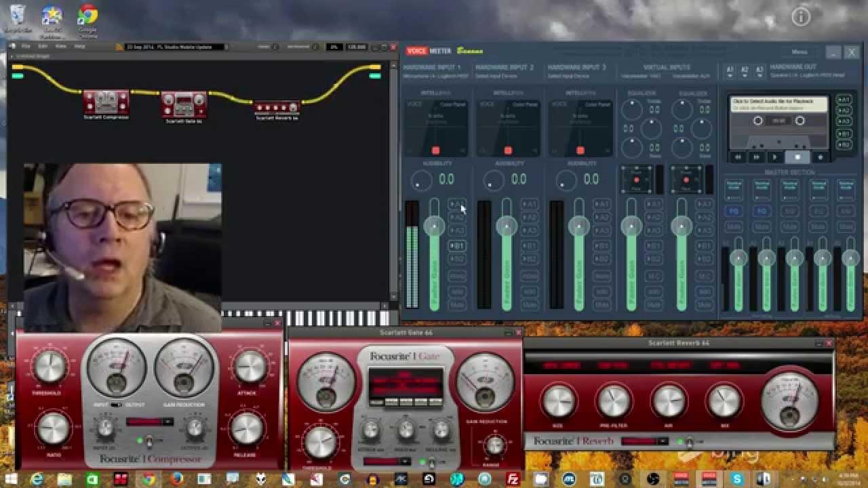Click cassette display to select audio file
Viewport: 868px width, 488px height.
(x=778, y=104)
